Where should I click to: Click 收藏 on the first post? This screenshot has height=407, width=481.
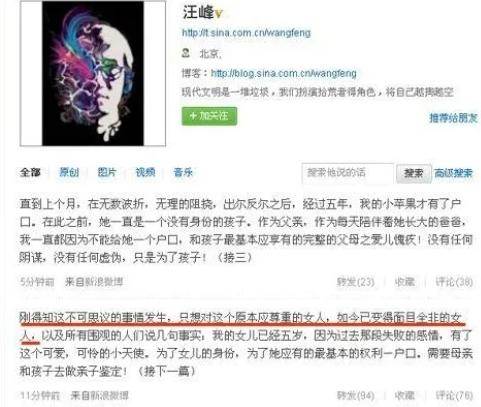pyautogui.click(x=405, y=282)
